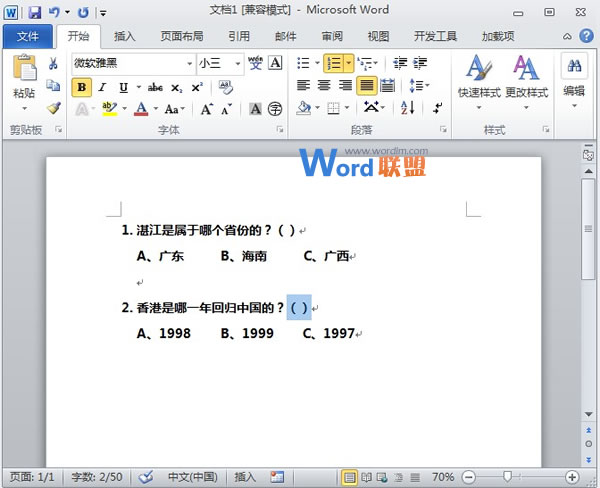Click the enclosed character icon
The width and height of the screenshot is (600, 488).
275,109
